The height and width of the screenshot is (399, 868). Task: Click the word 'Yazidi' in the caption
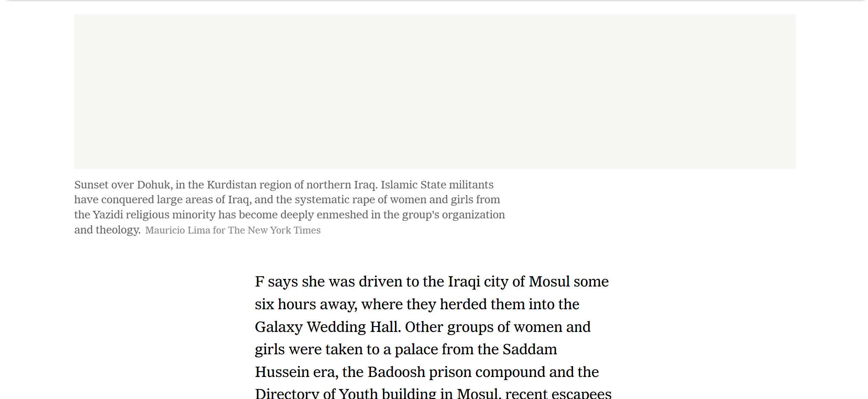tap(108, 215)
